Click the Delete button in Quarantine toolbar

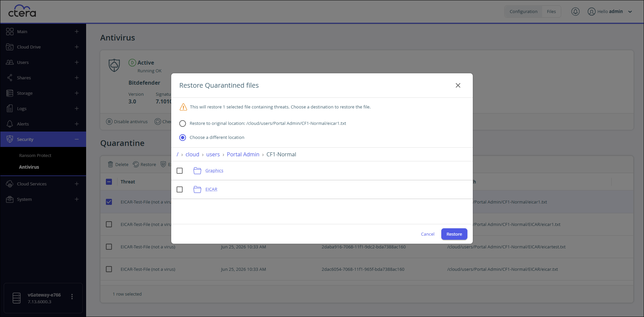(118, 164)
